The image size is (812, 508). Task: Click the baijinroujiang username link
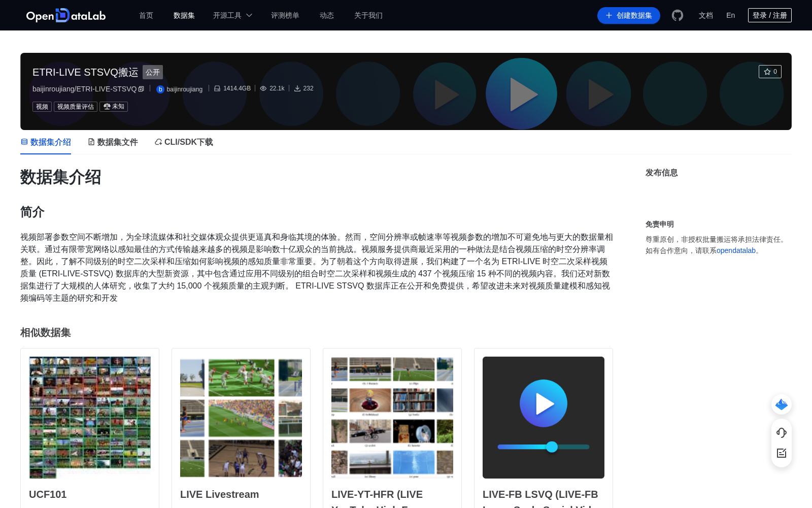[x=185, y=89]
